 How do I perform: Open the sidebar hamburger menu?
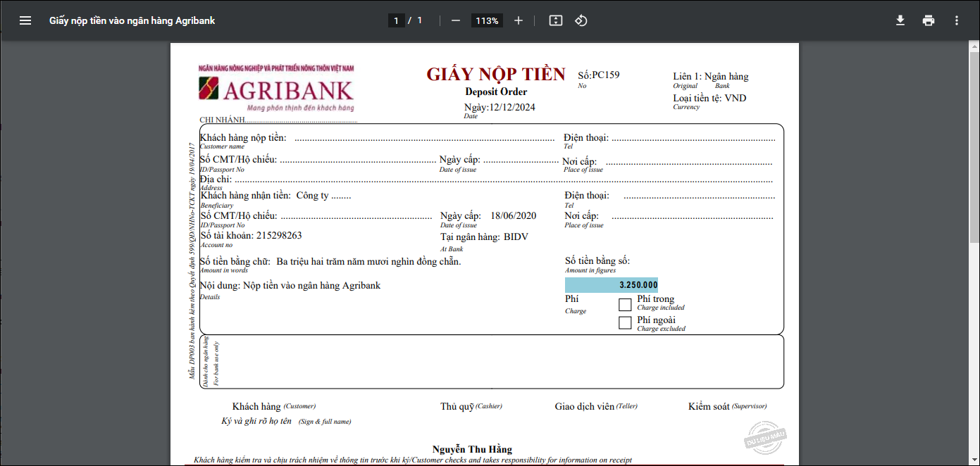[x=25, y=20]
